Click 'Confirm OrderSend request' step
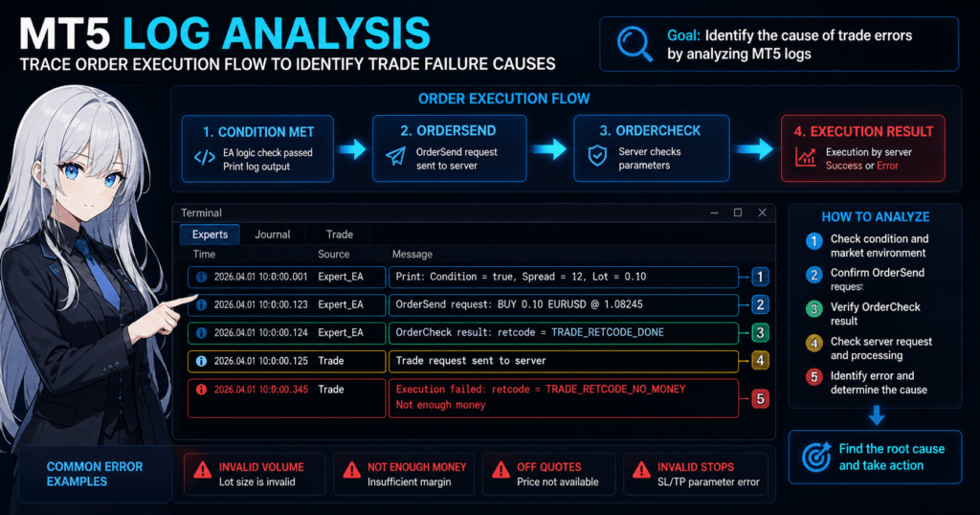The height and width of the screenshot is (515, 980). [877, 280]
